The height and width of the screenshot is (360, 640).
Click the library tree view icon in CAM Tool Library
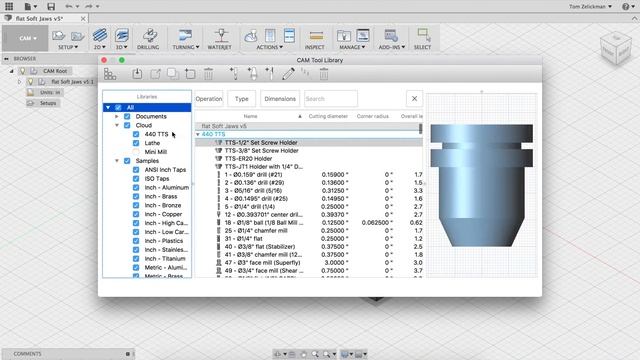coord(110,74)
